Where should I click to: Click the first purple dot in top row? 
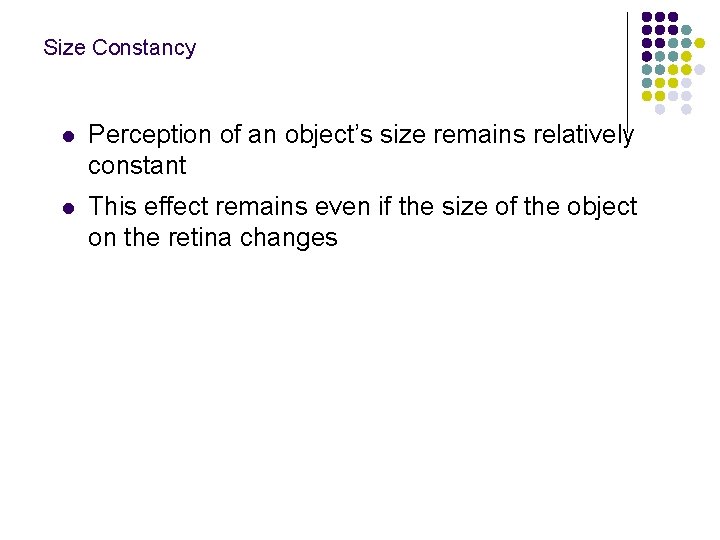pyautogui.click(x=647, y=17)
